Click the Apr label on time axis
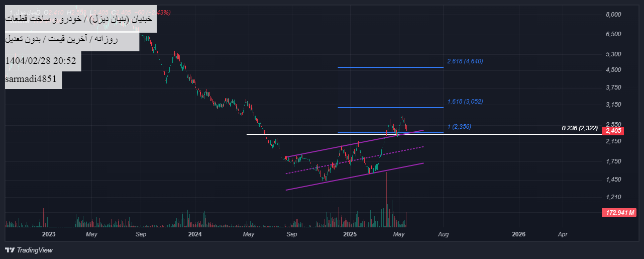 tap(563, 234)
